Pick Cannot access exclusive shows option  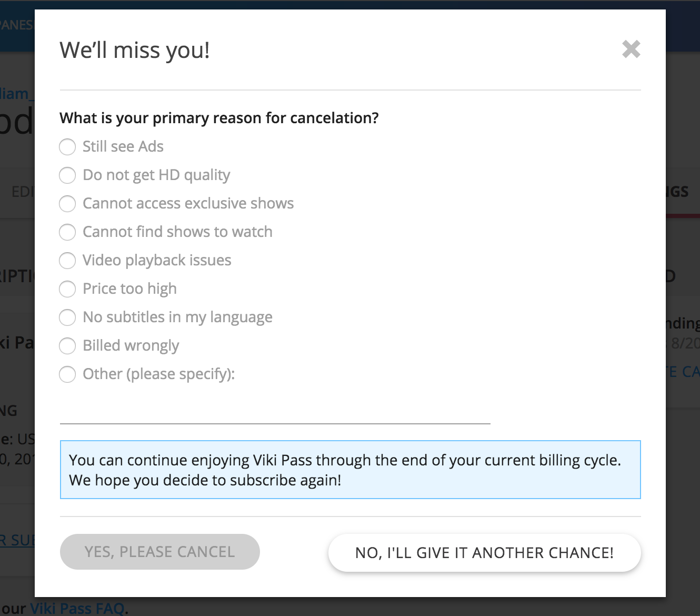[x=67, y=204]
